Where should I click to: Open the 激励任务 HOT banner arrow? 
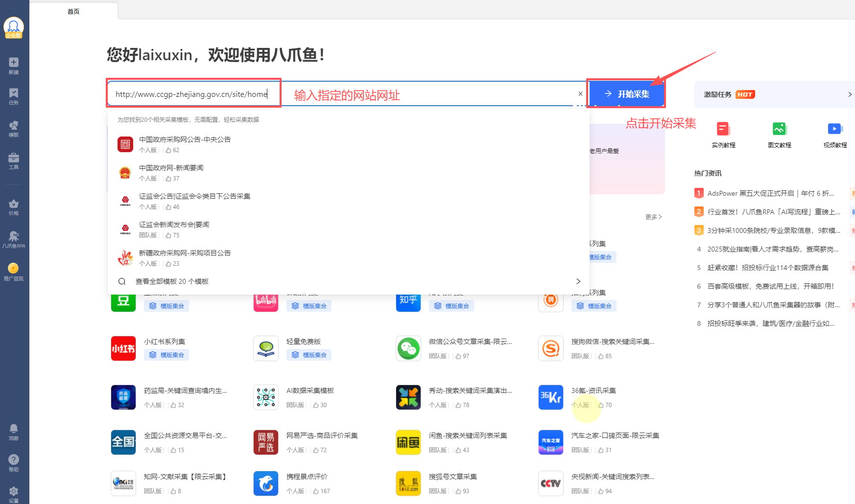tap(850, 94)
